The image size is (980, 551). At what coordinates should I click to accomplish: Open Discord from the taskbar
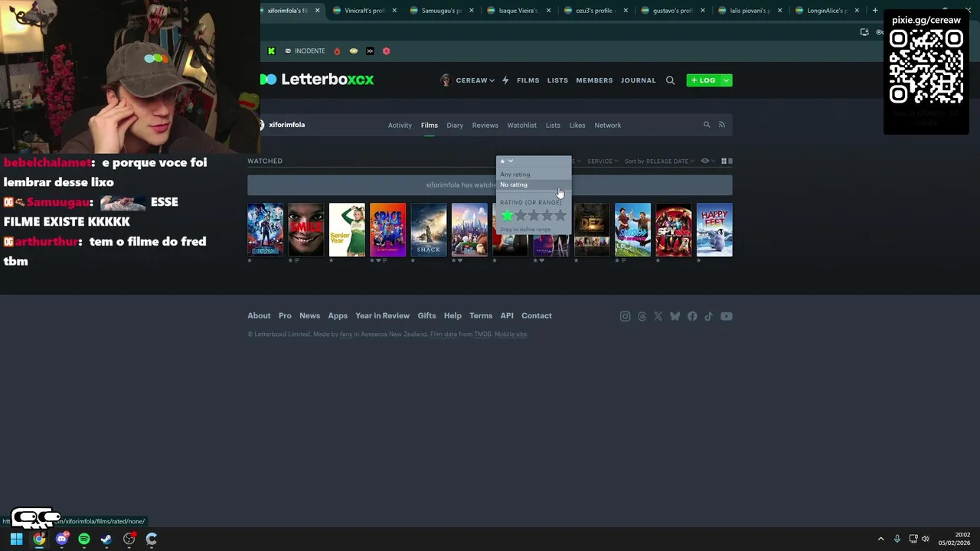coord(62,539)
